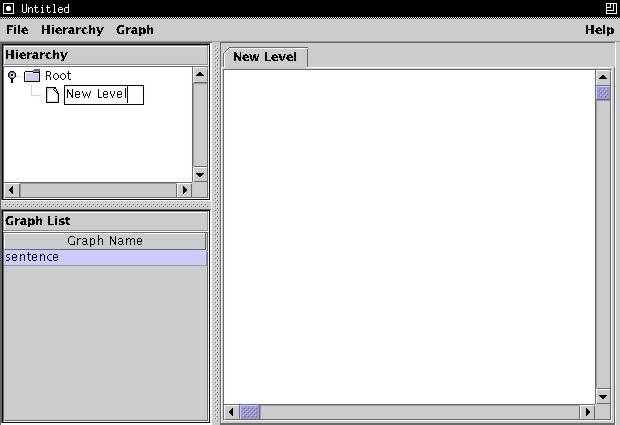The height and width of the screenshot is (425, 620).
Task: Click the canvas vertical scroll down arrow
Action: 603,397
